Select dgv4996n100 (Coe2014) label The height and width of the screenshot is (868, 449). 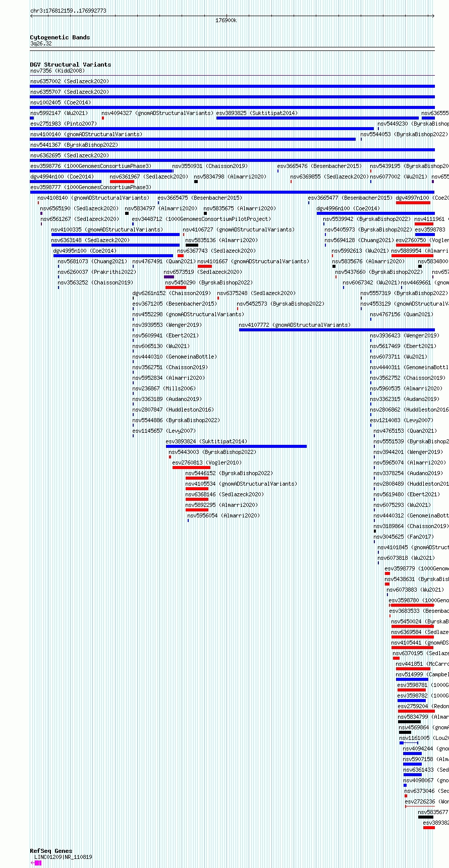tap(348, 209)
